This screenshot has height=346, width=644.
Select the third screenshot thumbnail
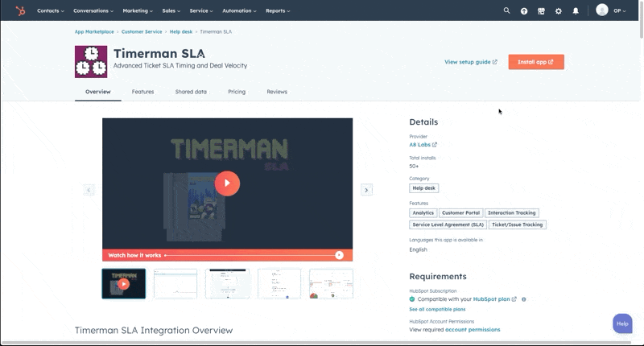click(227, 283)
